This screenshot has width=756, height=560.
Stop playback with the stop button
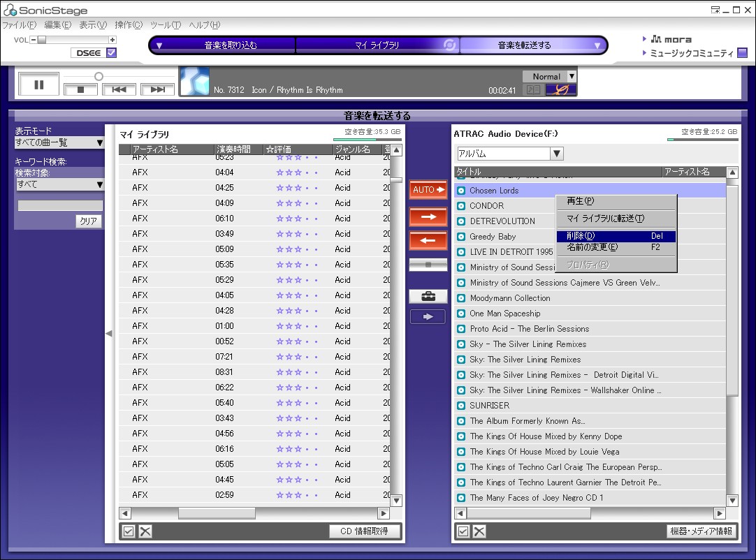tap(80, 89)
